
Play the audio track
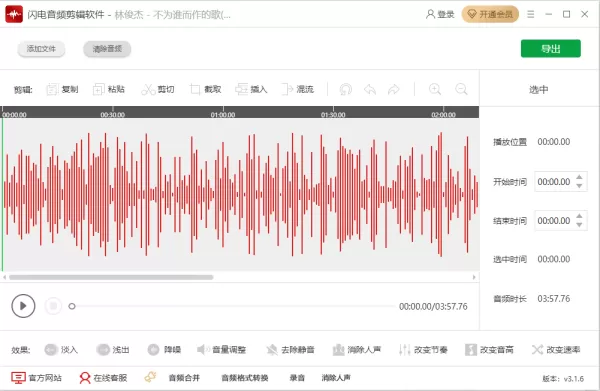click(x=23, y=306)
